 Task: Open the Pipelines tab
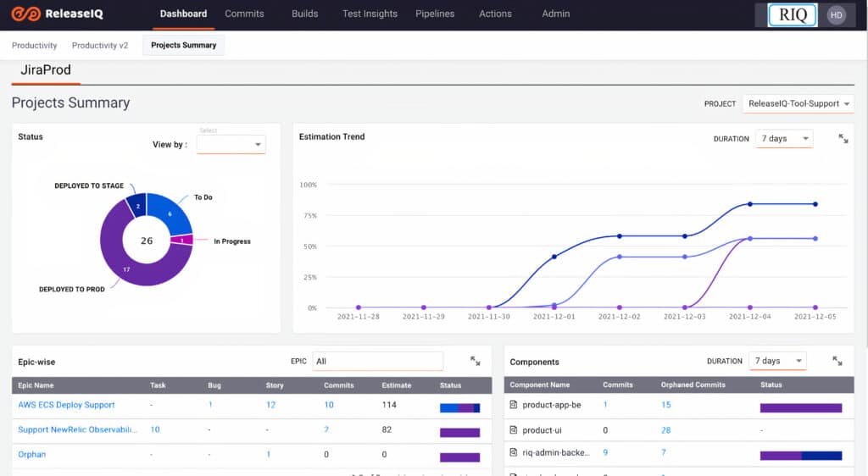[435, 14]
